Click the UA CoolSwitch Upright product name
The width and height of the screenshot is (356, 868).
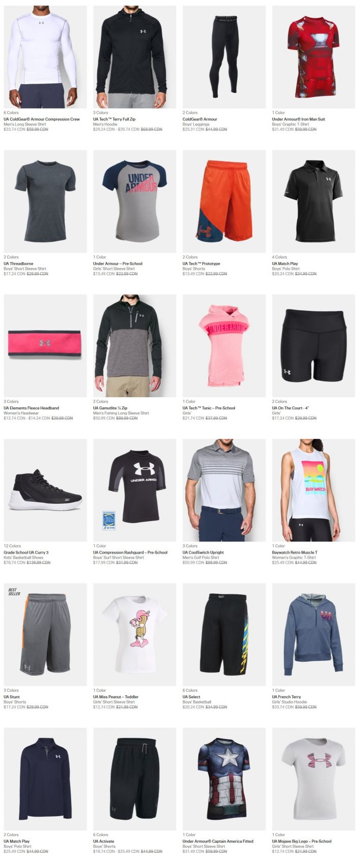(x=203, y=553)
